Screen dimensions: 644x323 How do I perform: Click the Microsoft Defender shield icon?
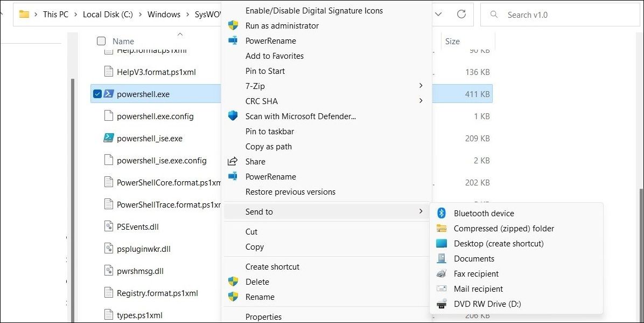click(233, 116)
